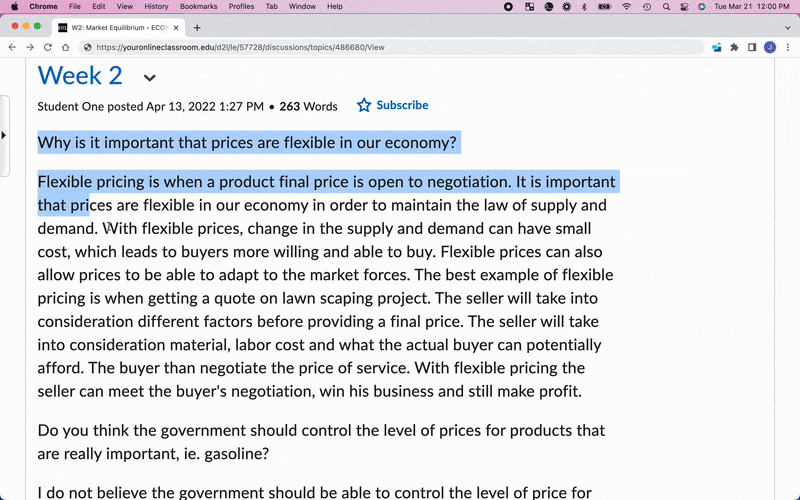Expand the Week 2 dropdown chevron
Screen dimensions: 800x500
[149, 78]
